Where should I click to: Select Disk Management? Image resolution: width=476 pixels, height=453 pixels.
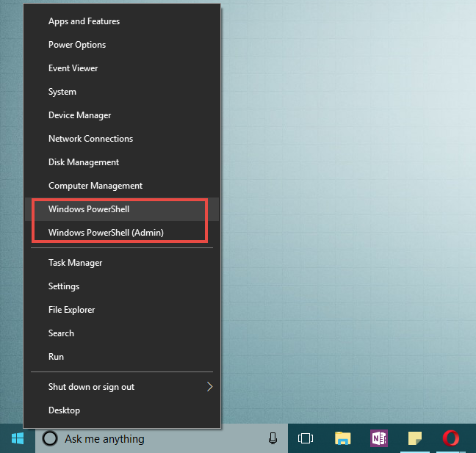[122, 162]
